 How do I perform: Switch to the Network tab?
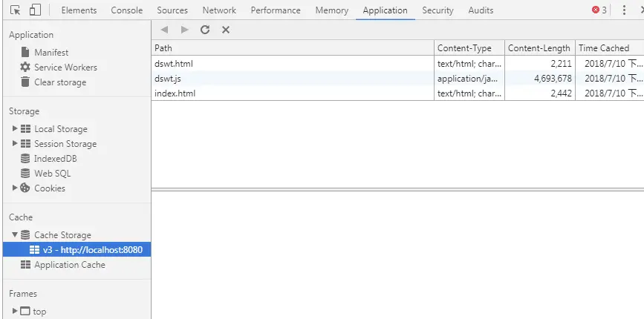tap(219, 10)
